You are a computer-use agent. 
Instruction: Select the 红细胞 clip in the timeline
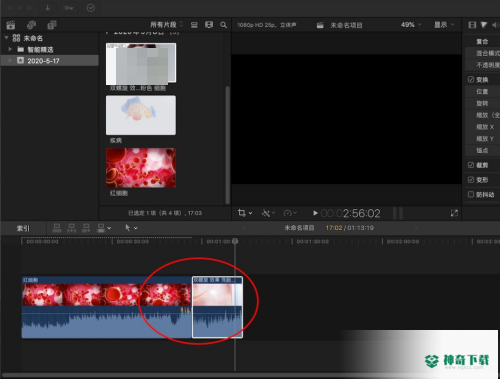tap(106, 307)
